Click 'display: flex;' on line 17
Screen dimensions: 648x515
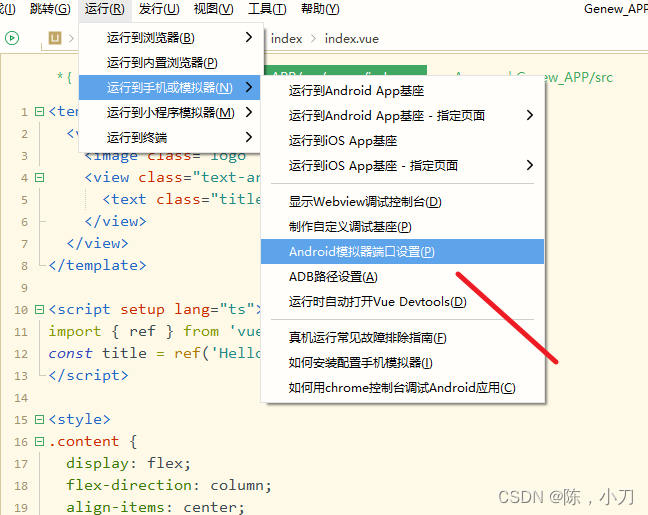point(129,463)
